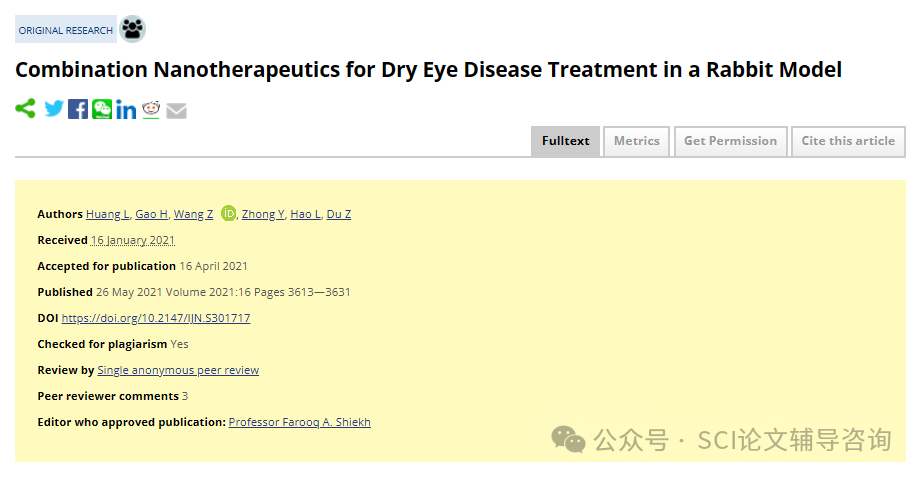Open author Zhong Y link
This screenshot has width=921, height=477.
(263, 214)
